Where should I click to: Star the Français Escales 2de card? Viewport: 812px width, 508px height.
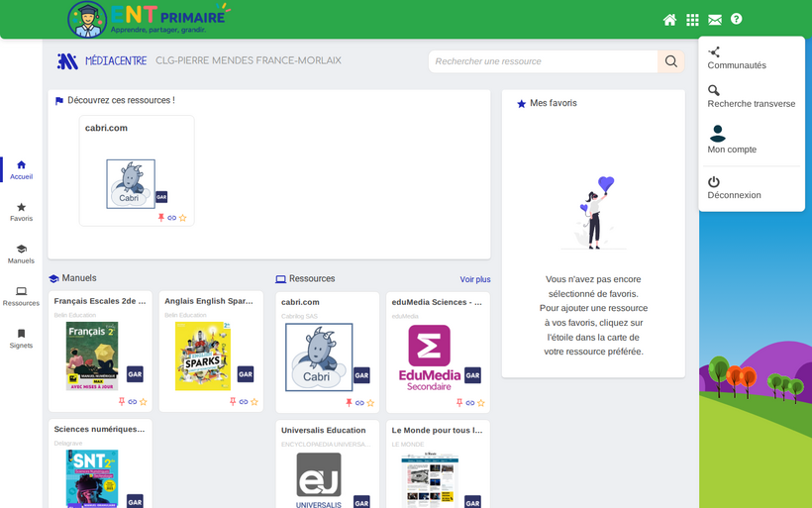pos(144,402)
